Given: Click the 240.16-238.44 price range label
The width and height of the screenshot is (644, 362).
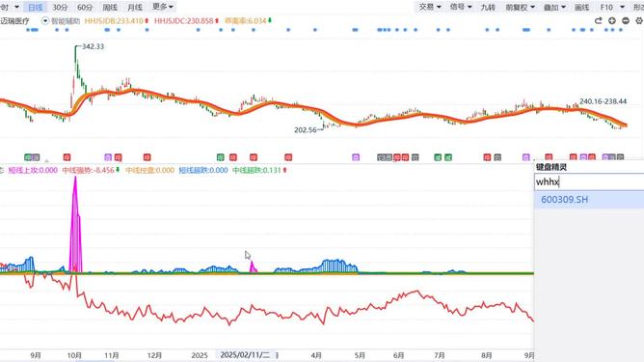Looking at the screenshot, I should [603, 101].
